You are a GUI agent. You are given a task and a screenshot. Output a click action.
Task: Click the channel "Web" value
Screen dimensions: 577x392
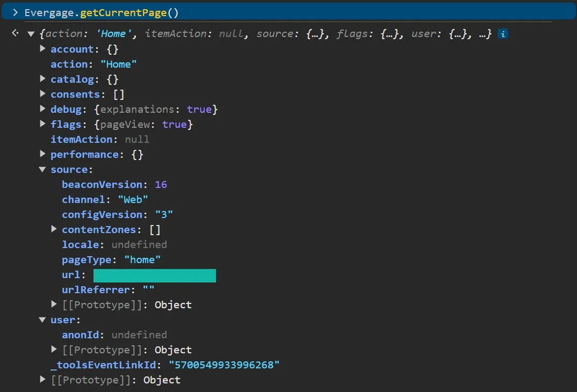click(133, 199)
